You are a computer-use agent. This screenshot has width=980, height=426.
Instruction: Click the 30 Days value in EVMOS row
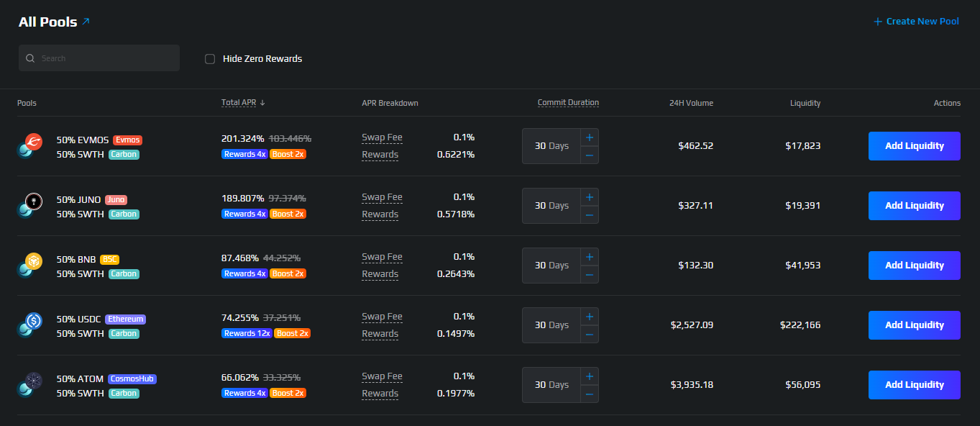551,146
